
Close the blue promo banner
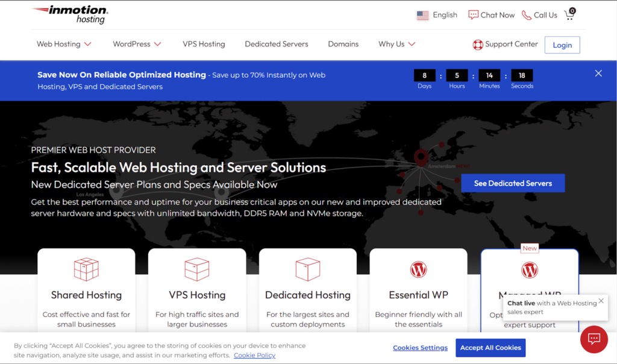click(x=598, y=74)
